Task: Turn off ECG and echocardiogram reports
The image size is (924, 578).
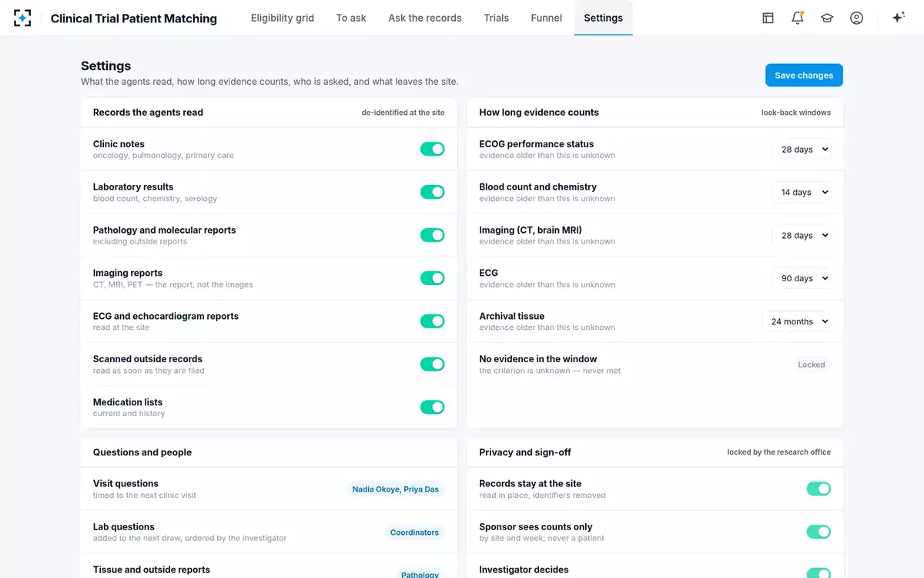Action: pos(432,321)
